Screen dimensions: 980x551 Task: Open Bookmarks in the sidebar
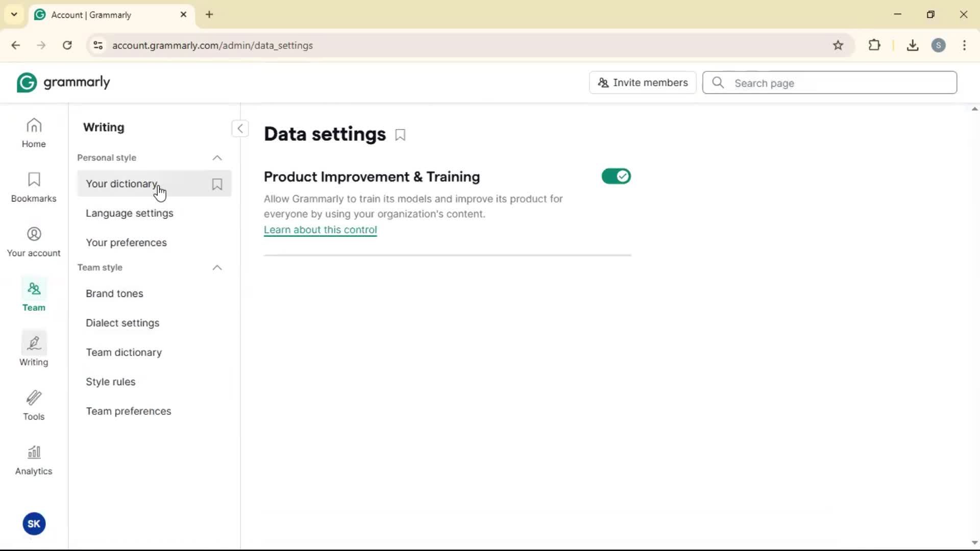34,187
